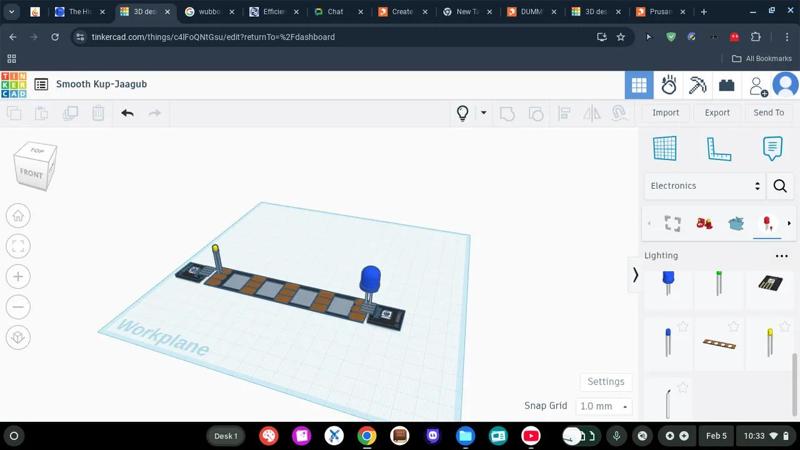The height and width of the screenshot is (450, 800).
Task: Switch to the Chat browser tab
Action: click(x=339, y=12)
